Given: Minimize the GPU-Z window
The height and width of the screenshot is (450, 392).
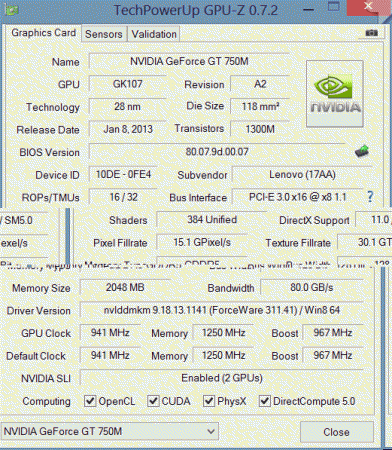Looking at the screenshot, I should pos(309,9).
